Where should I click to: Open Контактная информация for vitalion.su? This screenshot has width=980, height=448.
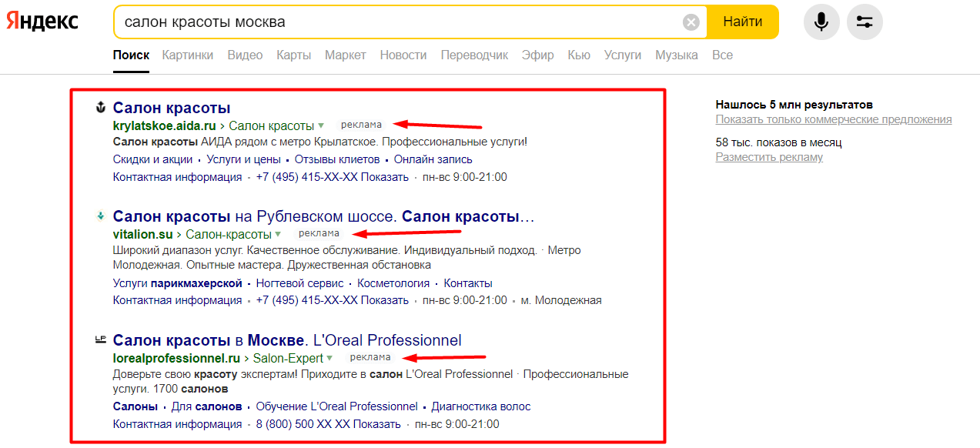pyautogui.click(x=178, y=300)
